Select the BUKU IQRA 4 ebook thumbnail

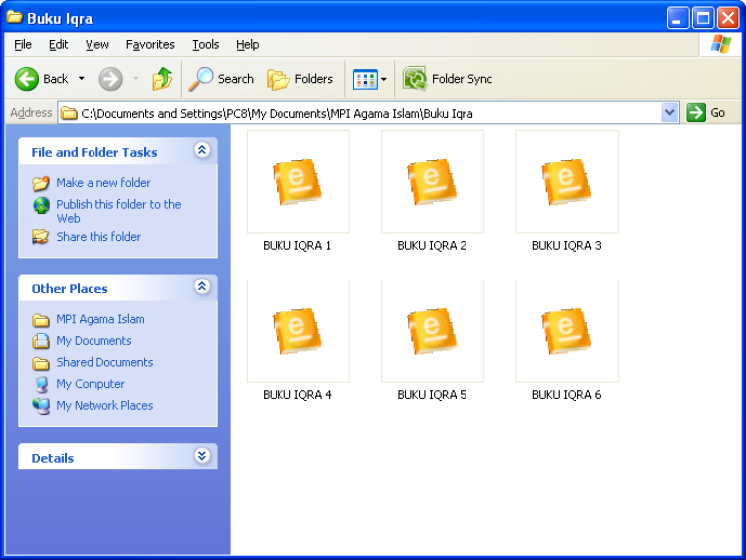point(298,331)
